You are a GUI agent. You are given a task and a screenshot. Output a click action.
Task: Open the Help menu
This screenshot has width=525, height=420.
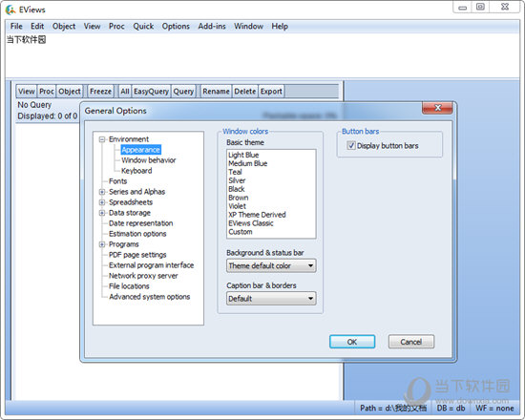tap(280, 26)
